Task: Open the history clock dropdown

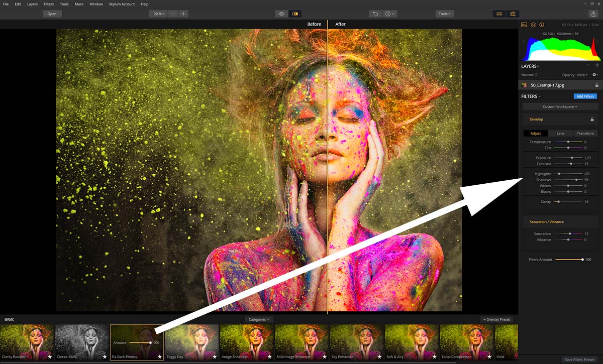Action: point(390,14)
